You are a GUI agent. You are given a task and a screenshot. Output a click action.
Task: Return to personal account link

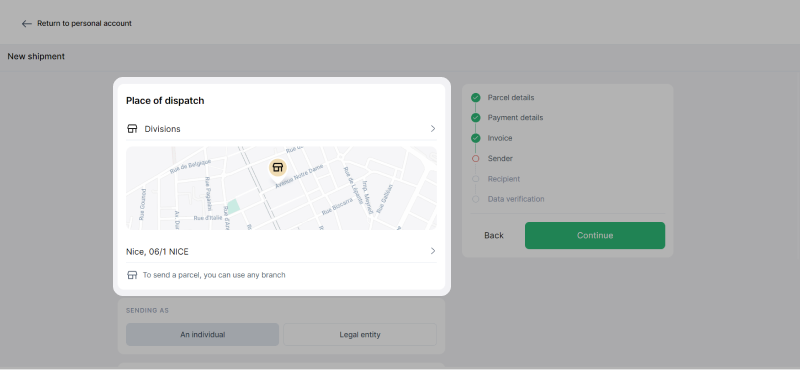pos(84,23)
